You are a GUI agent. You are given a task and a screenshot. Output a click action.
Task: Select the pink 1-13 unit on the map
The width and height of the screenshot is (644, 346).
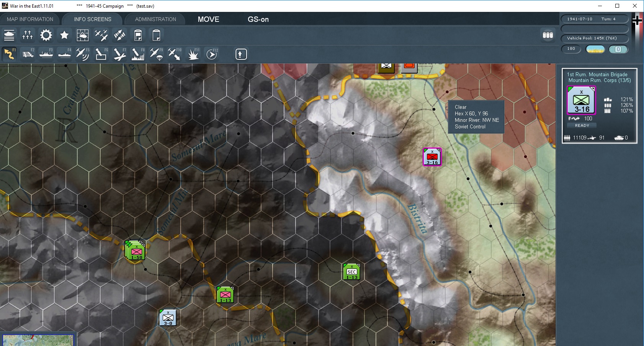pos(225,295)
